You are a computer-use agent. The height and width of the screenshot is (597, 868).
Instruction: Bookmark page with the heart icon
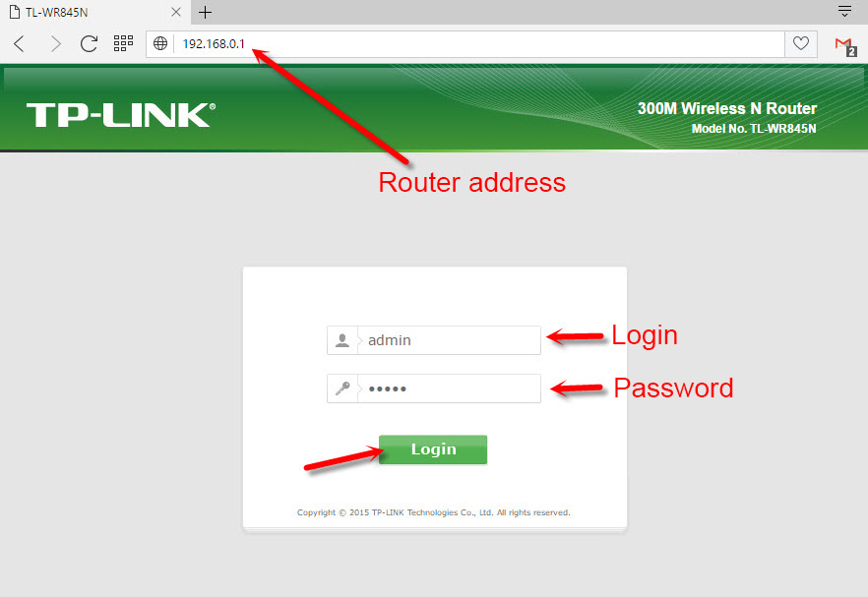tap(801, 43)
